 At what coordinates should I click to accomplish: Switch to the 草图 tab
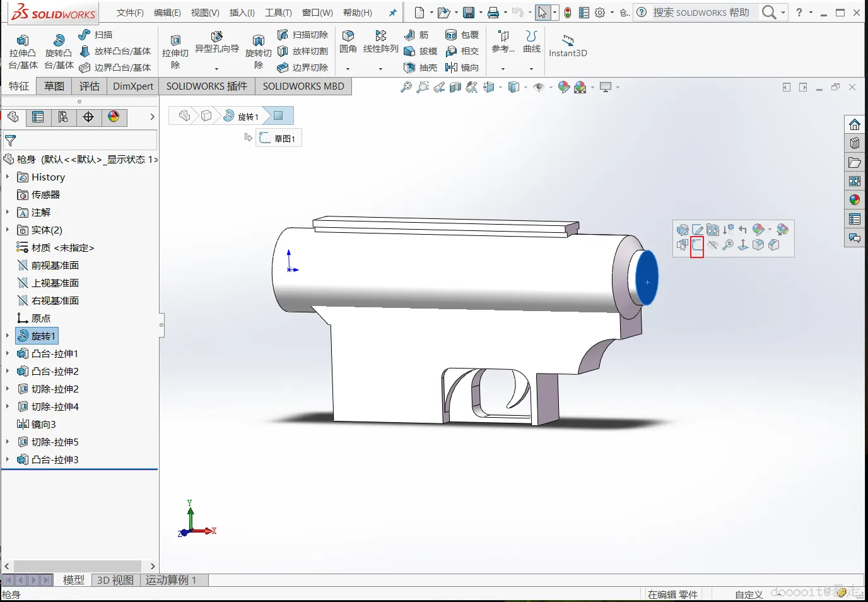(x=54, y=86)
